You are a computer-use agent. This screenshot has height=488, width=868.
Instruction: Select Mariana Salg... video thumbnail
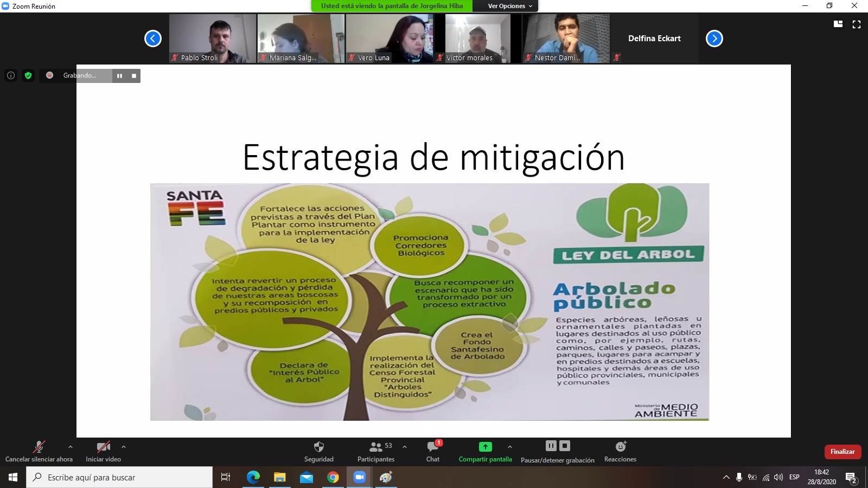click(301, 38)
